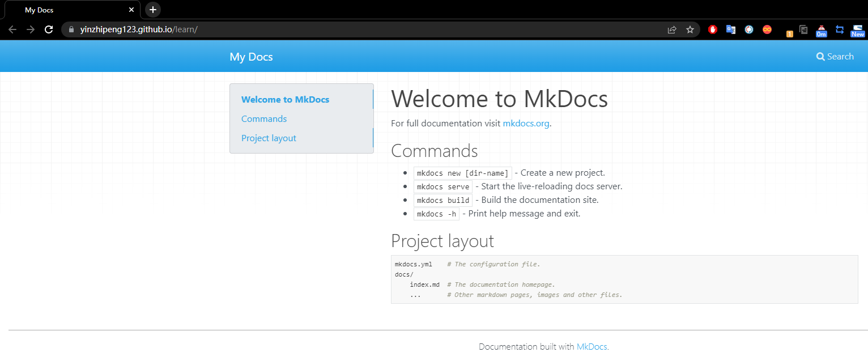868x361 pixels.
Task: Open the Google Translate extension
Action: 731,29
